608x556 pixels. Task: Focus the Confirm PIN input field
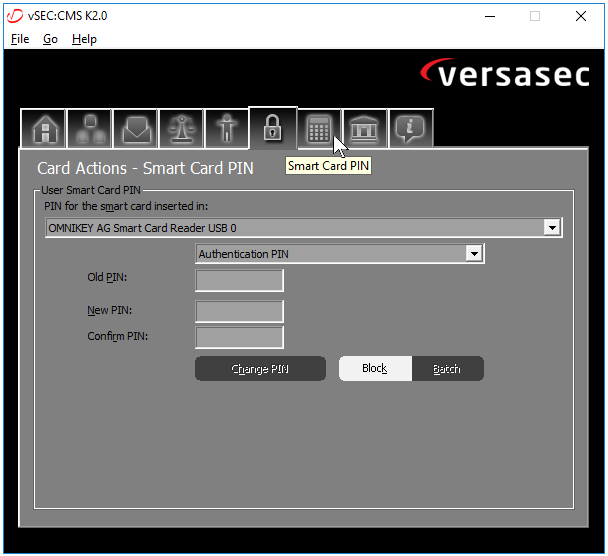(x=240, y=337)
